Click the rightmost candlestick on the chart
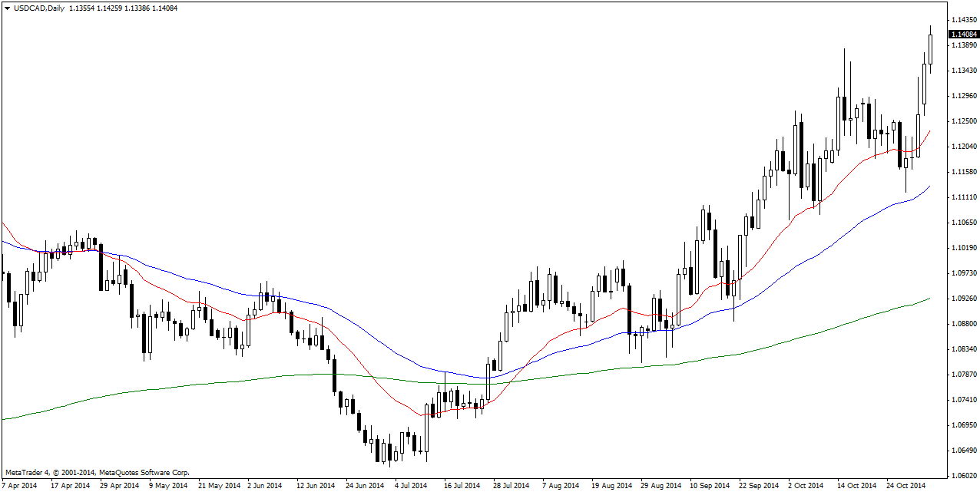Screen dimensions: 980x492 [x=930, y=50]
